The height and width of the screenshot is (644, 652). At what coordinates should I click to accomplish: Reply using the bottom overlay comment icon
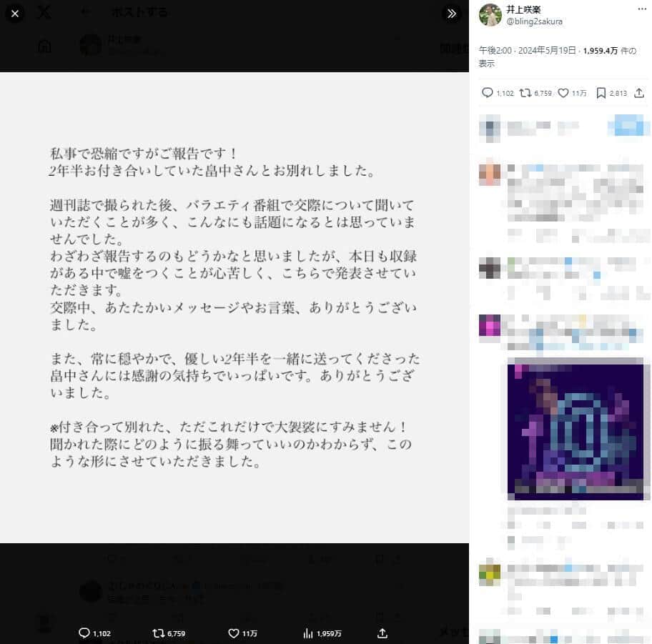84,633
